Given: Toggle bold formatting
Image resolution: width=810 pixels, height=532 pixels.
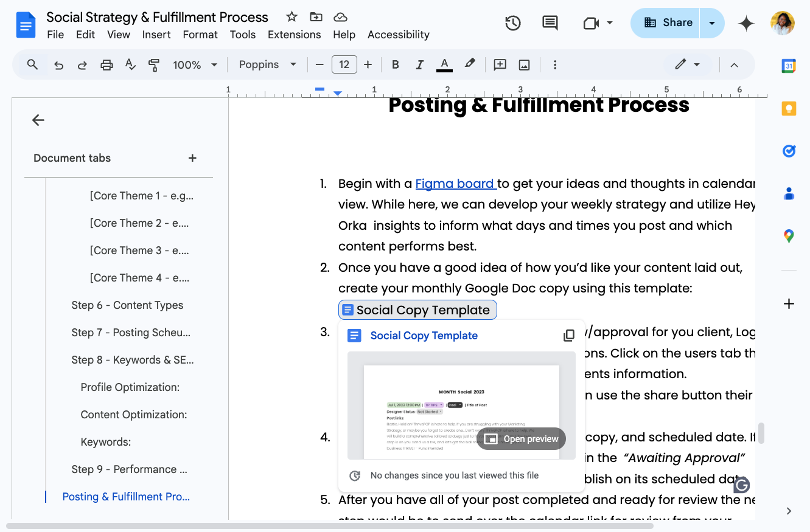Looking at the screenshot, I should coord(396,64).
